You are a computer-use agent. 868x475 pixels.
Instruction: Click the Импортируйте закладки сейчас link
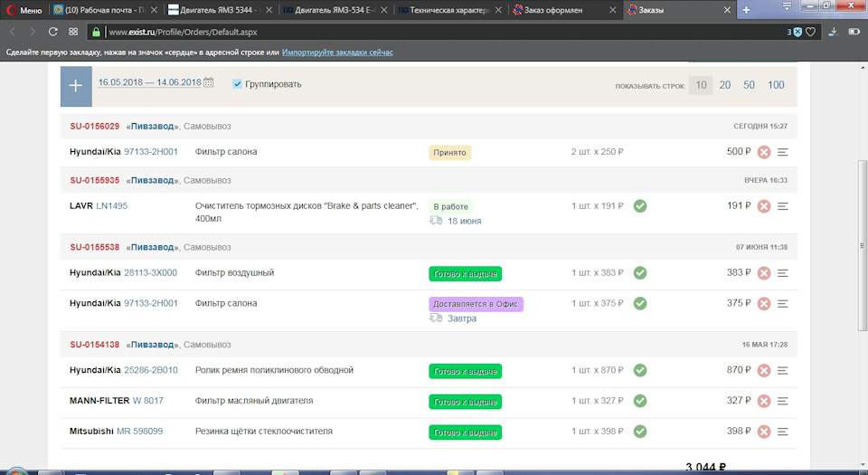click(x=337, y=52)
